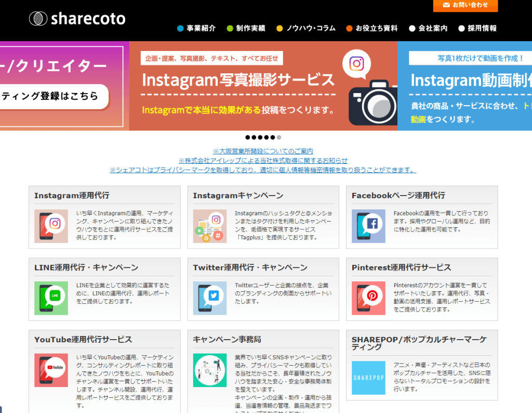This screenshot has height=413, width=532.
Task: Click the Tagplus campaign description text
Action: point(283,226)
